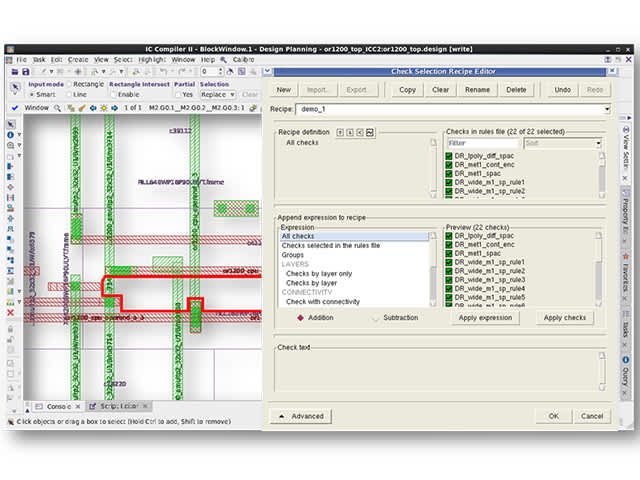This screenshot has height=480, width=640.
Task: Click the unlock icon in left toolbar
Action: pyautogui.click(x=11, y=339)
